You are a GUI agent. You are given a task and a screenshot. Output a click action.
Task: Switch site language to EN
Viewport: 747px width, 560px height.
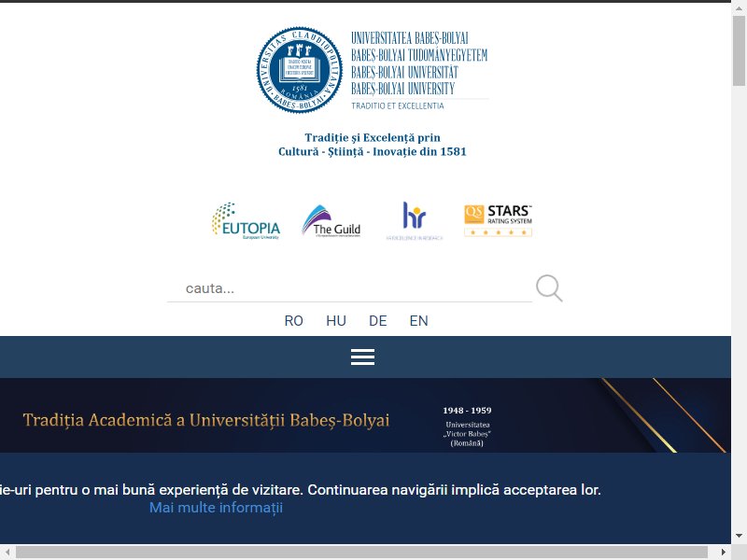pyautogui.click(x=418, y=321)
